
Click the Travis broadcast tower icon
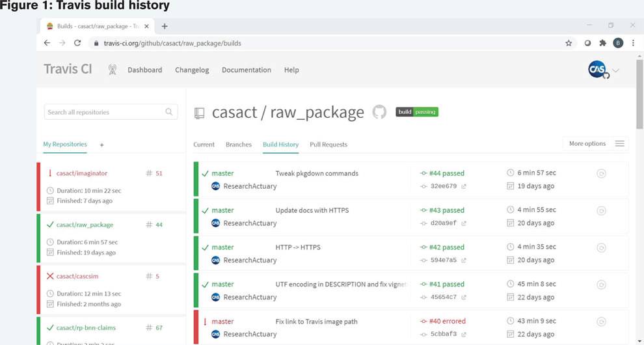click(112, 70)
